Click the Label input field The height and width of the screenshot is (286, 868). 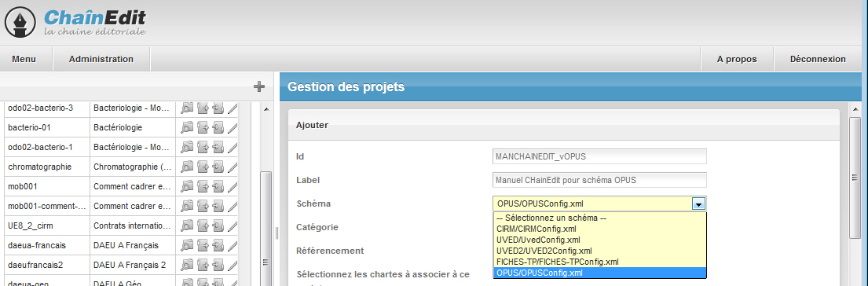[x=599, y=180]
